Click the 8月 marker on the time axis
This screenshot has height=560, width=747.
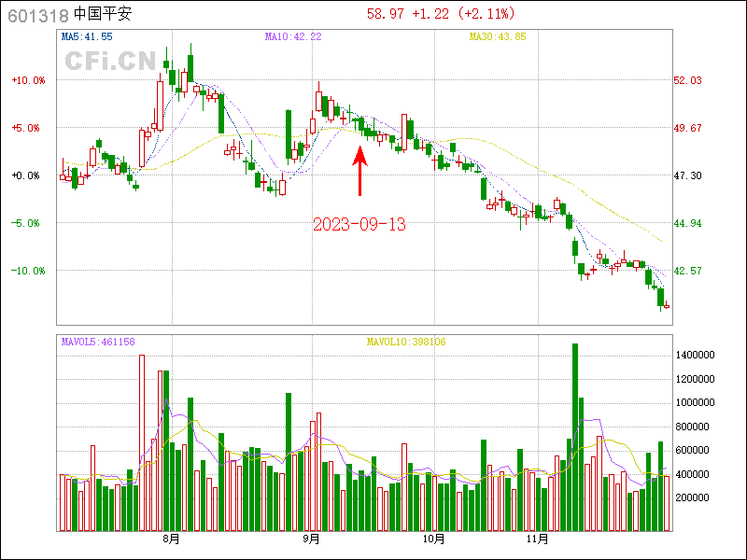point(171,539)
